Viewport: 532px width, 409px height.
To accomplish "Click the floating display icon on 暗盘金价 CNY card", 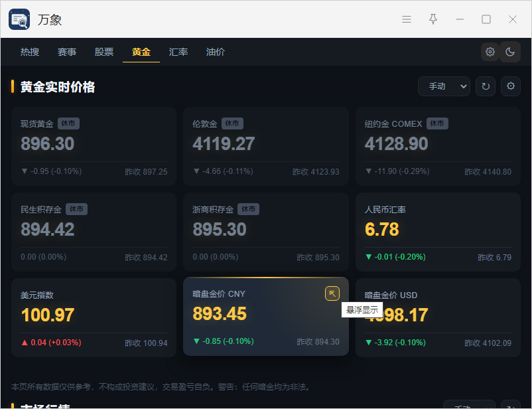I will pyautogui.click(x=332, y=293).
